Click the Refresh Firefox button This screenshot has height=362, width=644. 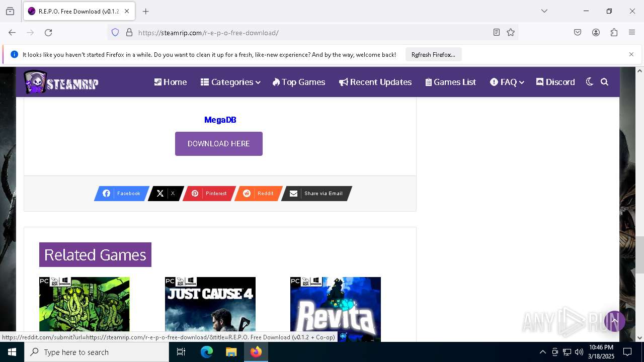[433, 54]
